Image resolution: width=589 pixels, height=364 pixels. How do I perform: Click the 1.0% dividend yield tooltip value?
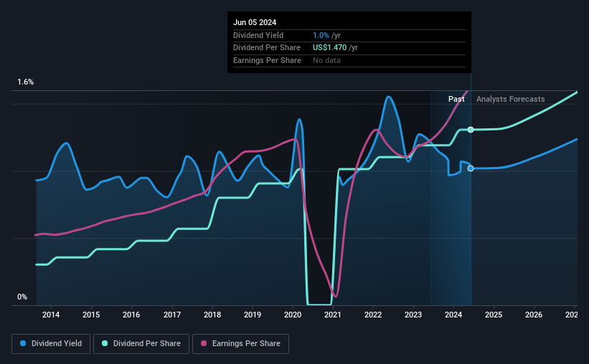coord(321,35)
